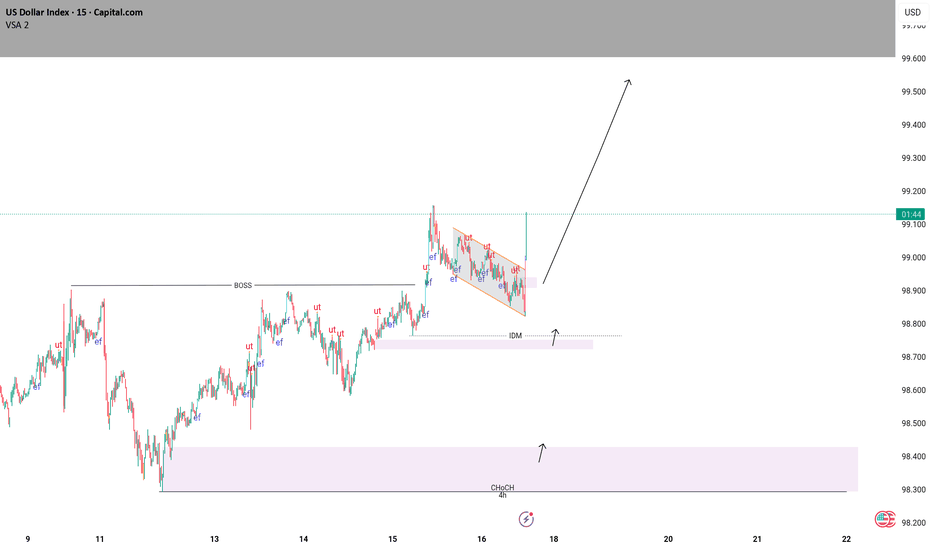932x550 pixels.
Task: Click the 99.000 price axis label
Action: click(x=914, y=257)
